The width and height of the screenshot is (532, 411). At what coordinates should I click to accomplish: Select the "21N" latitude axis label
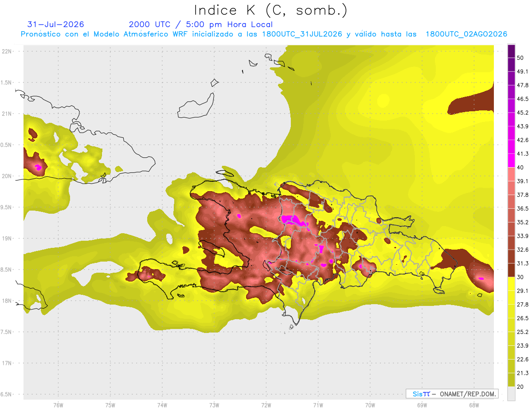coord(7,114)
